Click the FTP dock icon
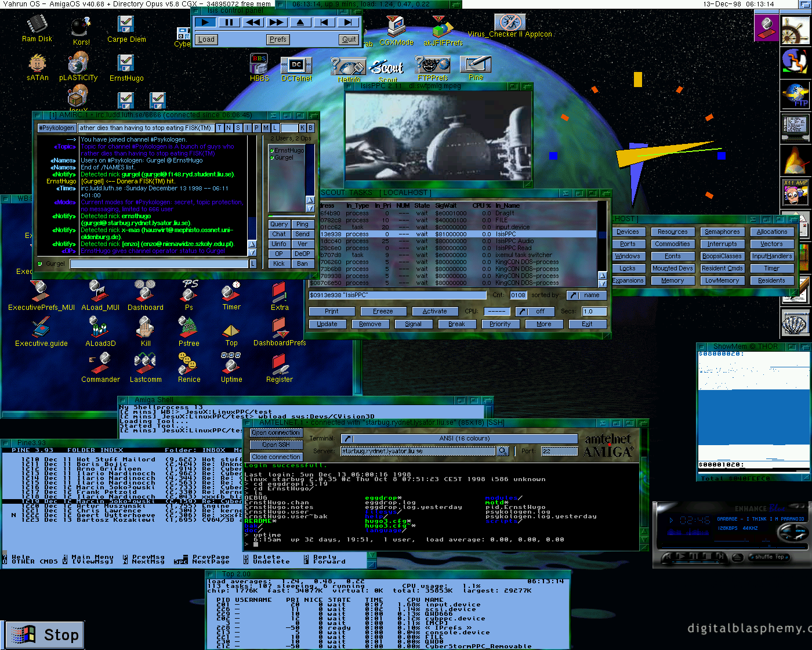The height and width of the screenshot is (650, 812). (795, 95)
